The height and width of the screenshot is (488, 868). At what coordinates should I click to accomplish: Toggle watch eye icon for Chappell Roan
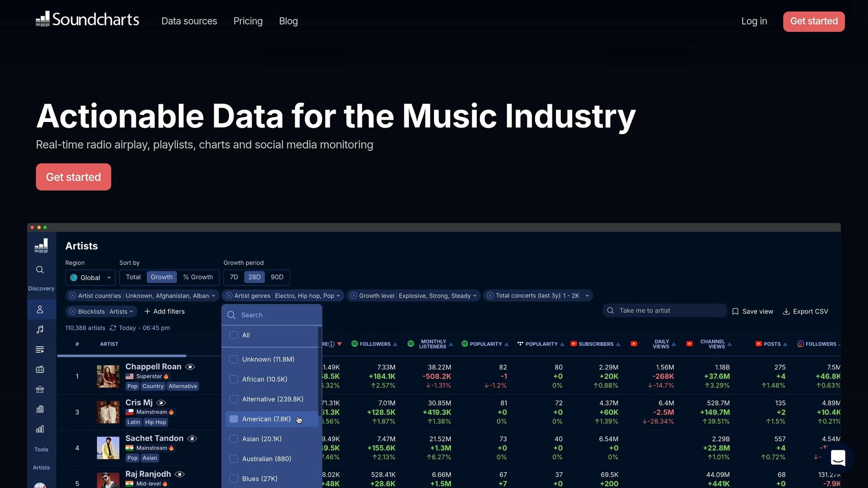(190, 367)
